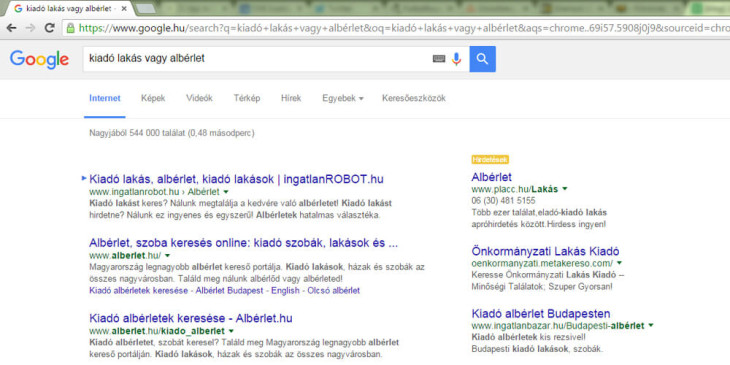Expand the arrow next to www.alberlet.hu/kiado_alberlet
730x365 pixels.
tap(231, 331)
